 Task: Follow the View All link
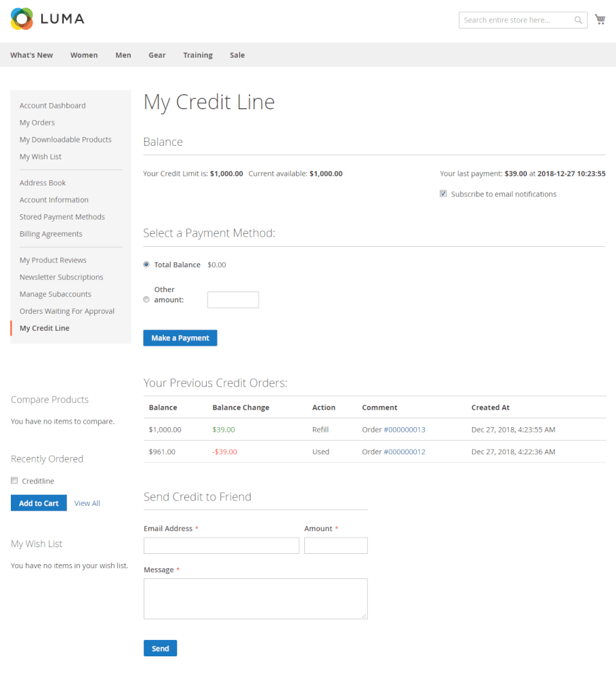click(x=87, y=503)
